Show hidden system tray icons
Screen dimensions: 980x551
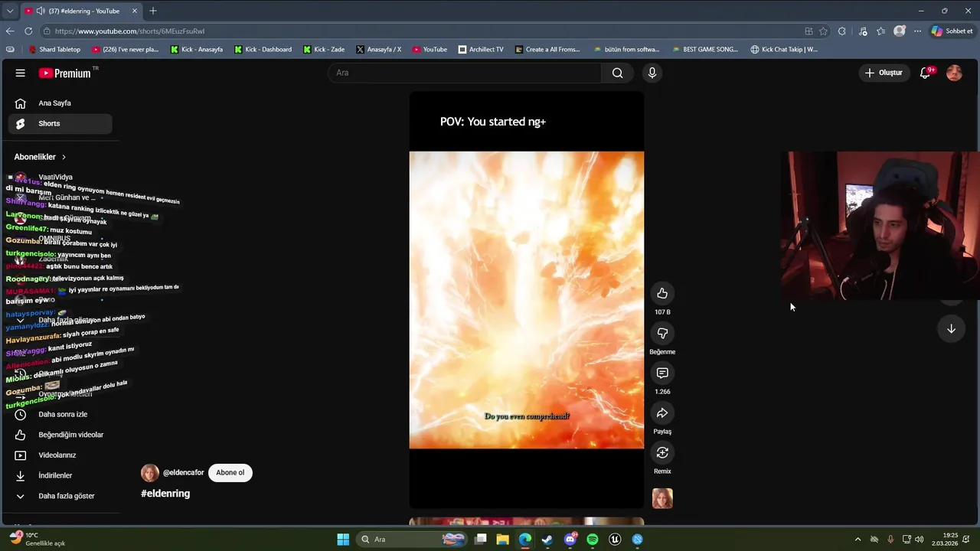click(857, 540)
